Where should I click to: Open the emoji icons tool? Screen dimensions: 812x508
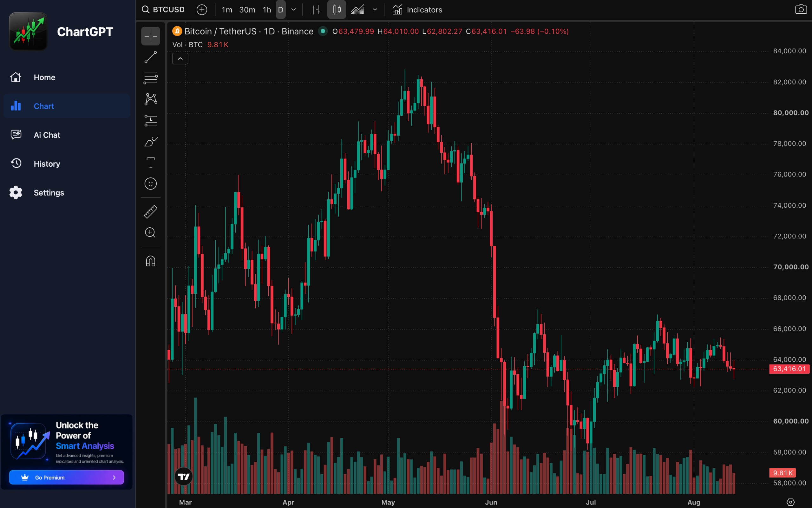pos(150,184)
